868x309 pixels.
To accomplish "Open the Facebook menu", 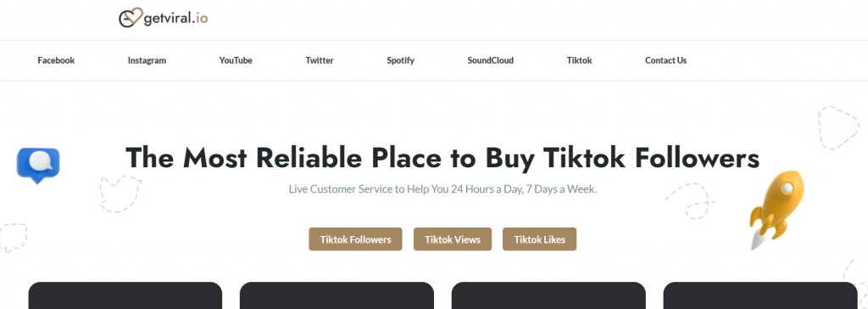I will 56,60.
